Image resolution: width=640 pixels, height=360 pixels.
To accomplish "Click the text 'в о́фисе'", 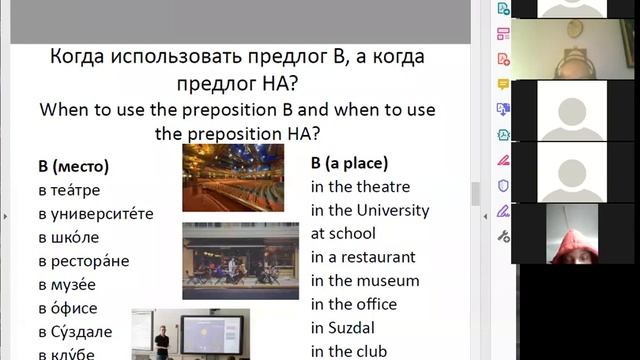I will 68,308.
